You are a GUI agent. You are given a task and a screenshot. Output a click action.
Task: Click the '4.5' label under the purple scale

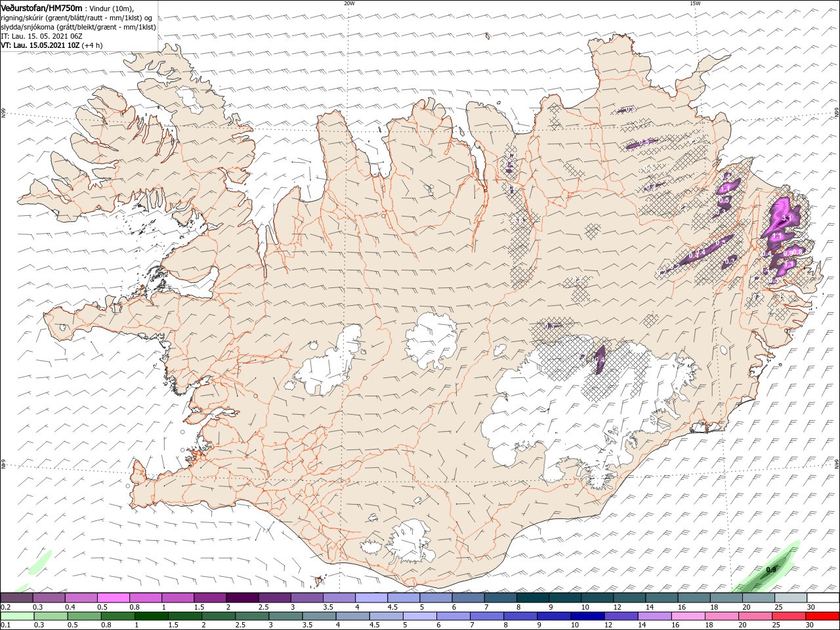[x=392, y=607]
